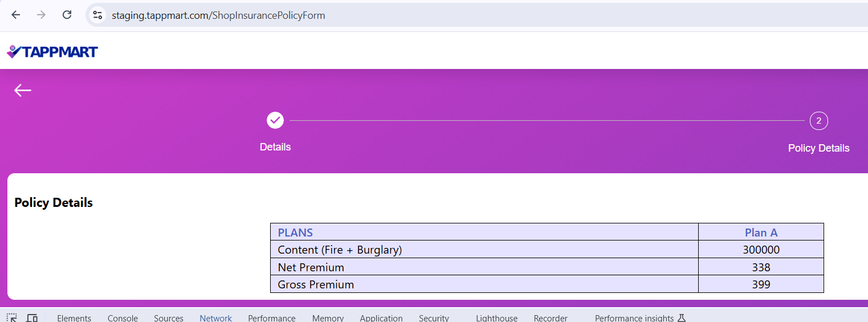Switch to the Console tab
Image resolution: width=868 pixels, height=322 pixels.
pos(123,318)
